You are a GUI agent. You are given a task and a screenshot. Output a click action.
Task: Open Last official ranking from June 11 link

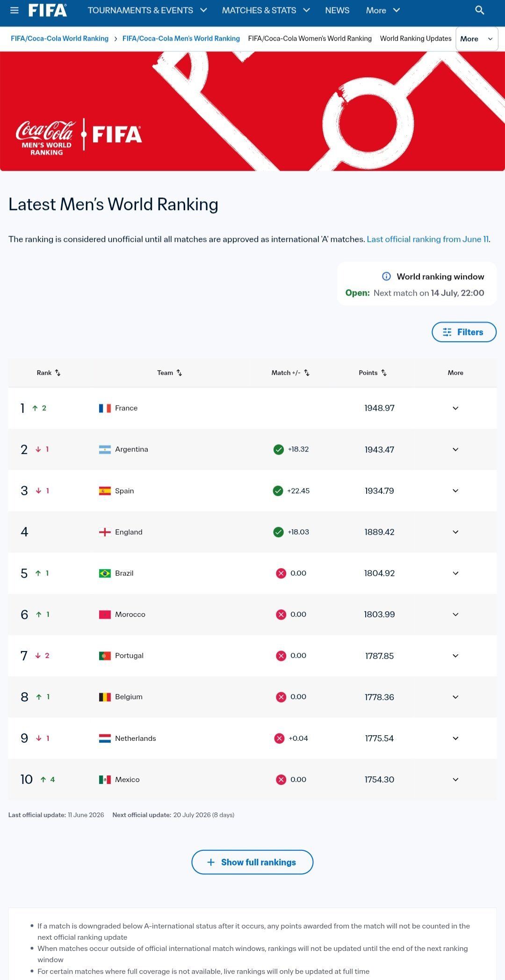click(428, 239)
